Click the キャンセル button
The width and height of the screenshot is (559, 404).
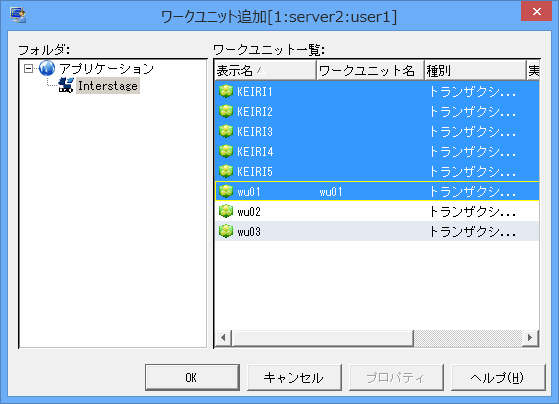coord(294,377)
